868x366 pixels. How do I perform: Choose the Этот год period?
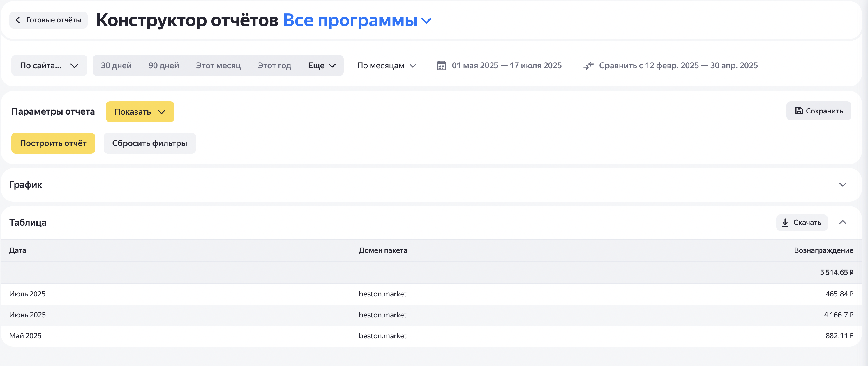[274, 65]
